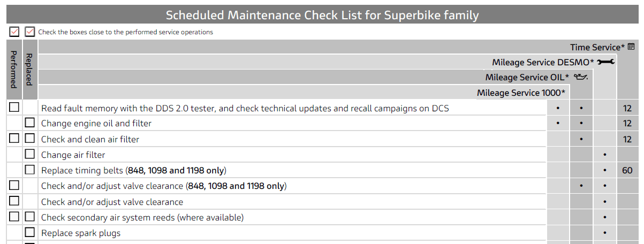
Task: Click the 60 value in timing belts row
Action: point(627,171)
